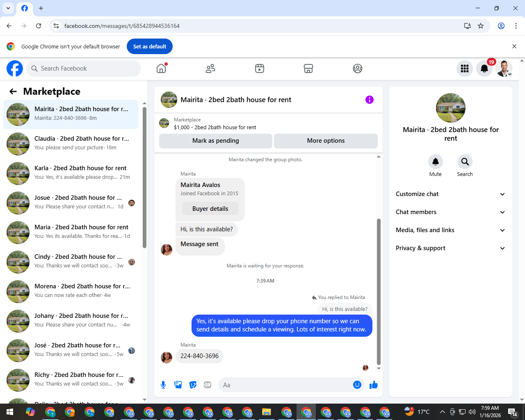This screenshot has height=420, width=525.
Task: Click the phone number message 224-840-3696
Action: [200, 356]
